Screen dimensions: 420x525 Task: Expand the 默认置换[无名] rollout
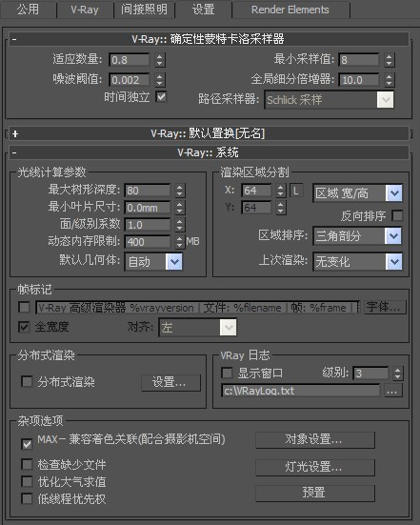(x=209, y=133)
